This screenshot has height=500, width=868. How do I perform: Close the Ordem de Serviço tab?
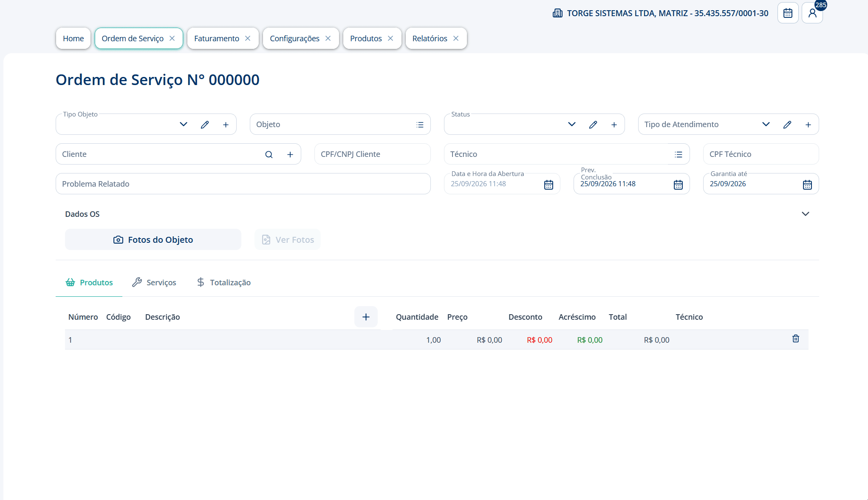pyautogui.click(x=172, y=38)
